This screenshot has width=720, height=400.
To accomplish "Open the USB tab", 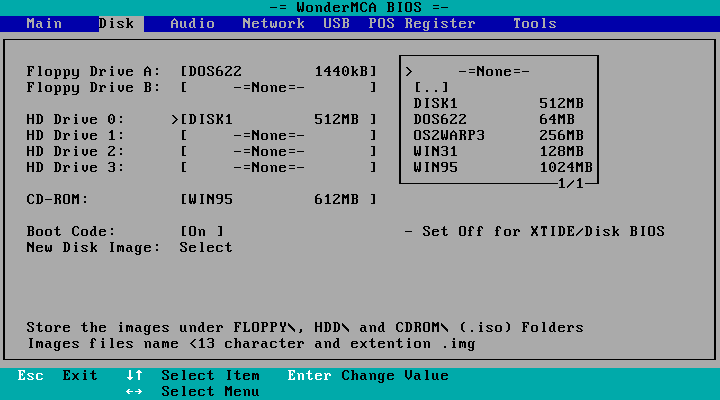I will pos(337,23).
